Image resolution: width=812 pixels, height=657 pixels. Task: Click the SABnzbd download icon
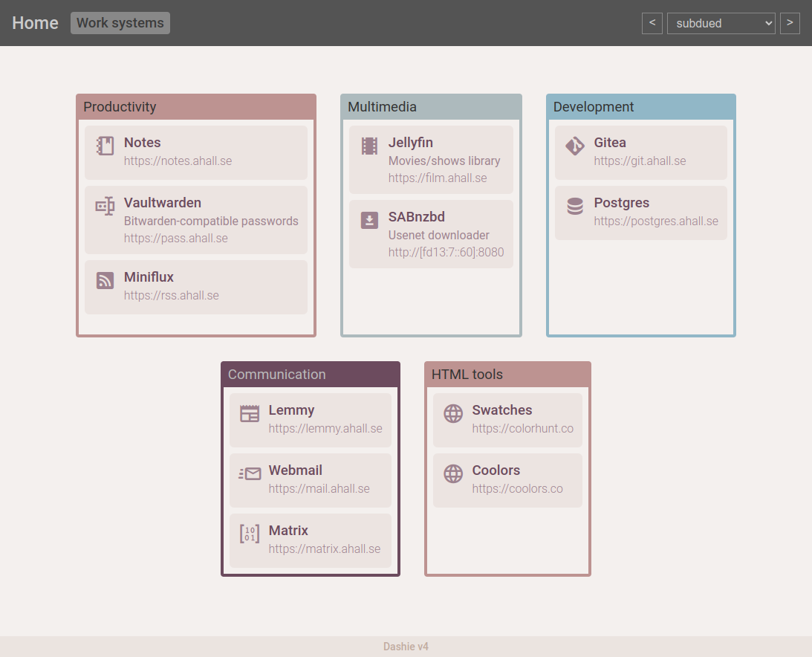pos(369,220)
